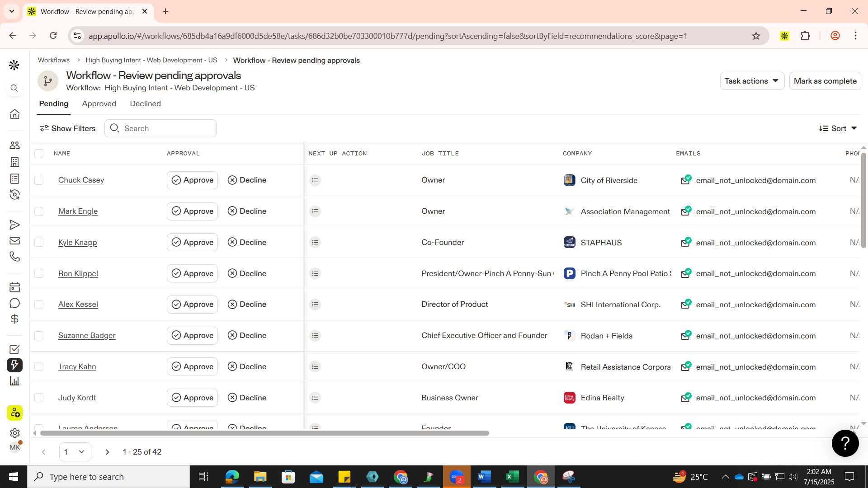
Task: Open File Explorer from taskbar
Action: 260,477
